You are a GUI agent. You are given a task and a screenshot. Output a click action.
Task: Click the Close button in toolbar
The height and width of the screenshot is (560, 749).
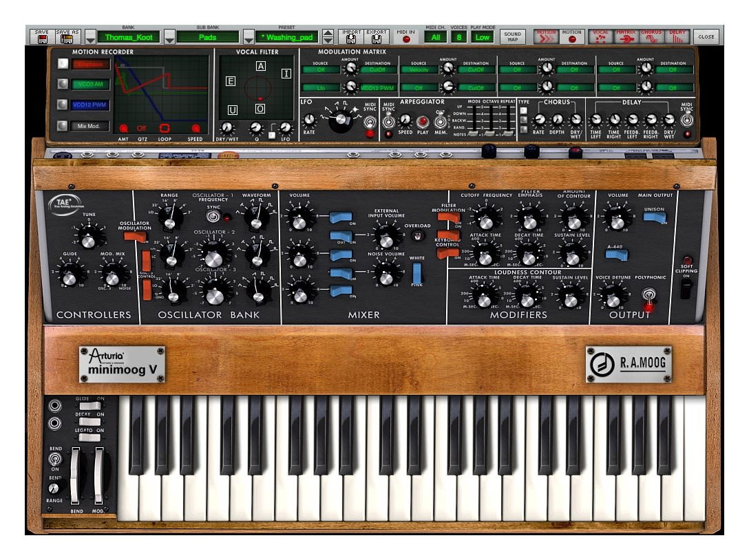706,36
